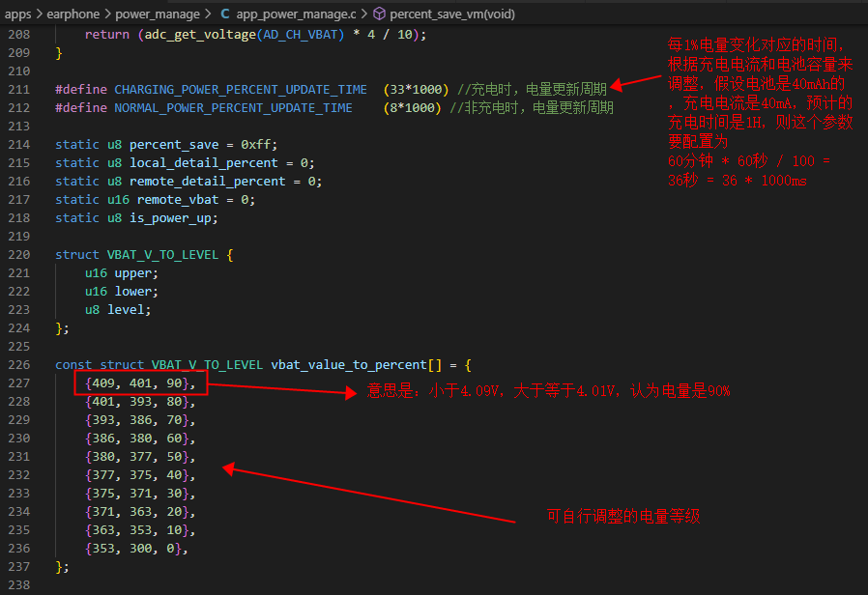Click the NORMAL_POWER_PERCENT_UPDATE_TIME macro name
Image resolution: width=868 pixels, height=595 pixels.
pos(233,107)
